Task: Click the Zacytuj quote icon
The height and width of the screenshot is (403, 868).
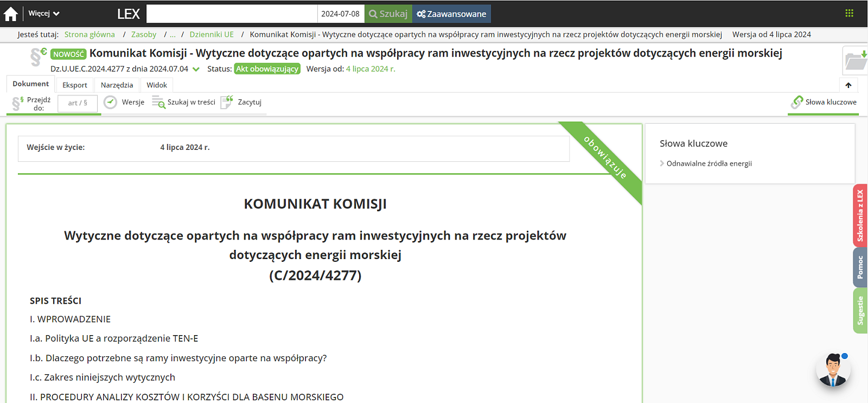Action: pyautogui.click(x=227, y=102)
